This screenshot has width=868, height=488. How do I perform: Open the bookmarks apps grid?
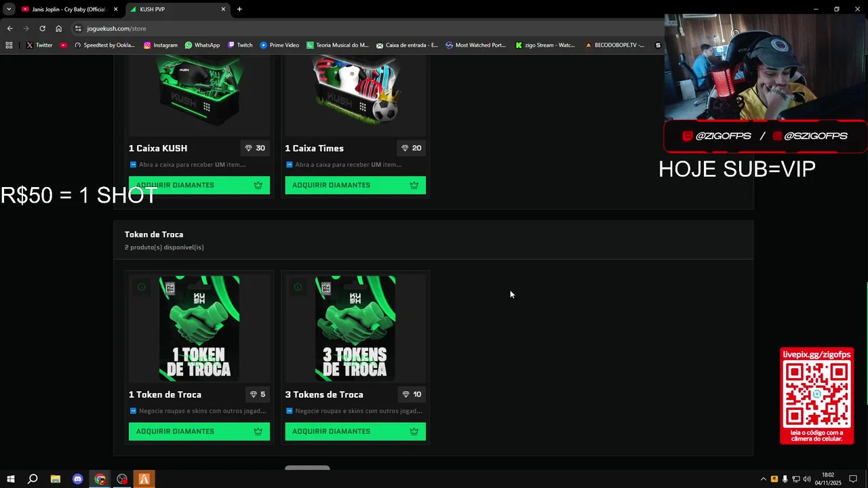pyautogui.click(x=9, y=45)
